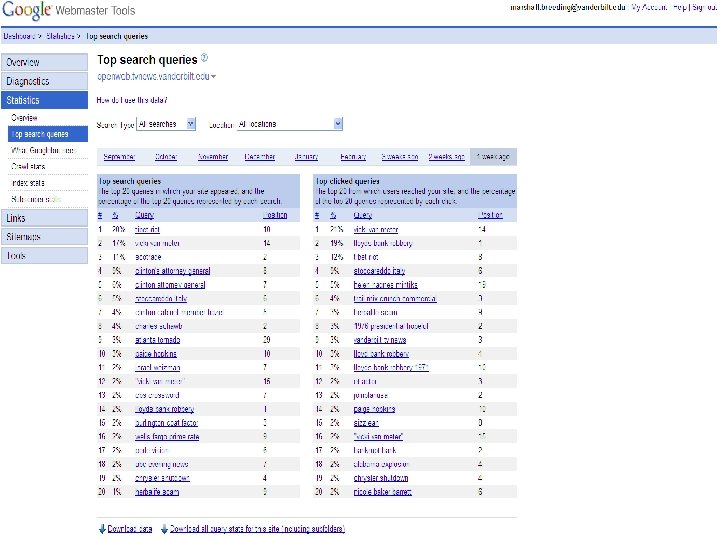Open the site selector arrow next to domain
Image resolution: width=720 pixels, height=540 pixels.
(x=214, y=77)
